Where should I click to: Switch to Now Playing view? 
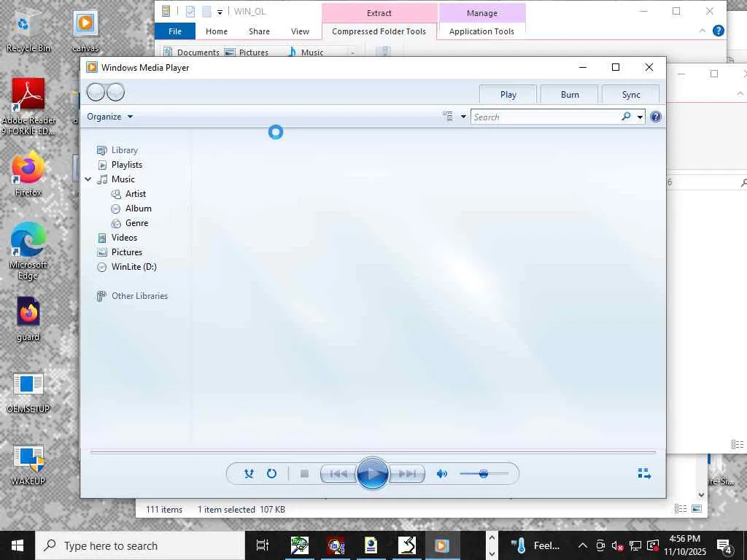[644, 473]
